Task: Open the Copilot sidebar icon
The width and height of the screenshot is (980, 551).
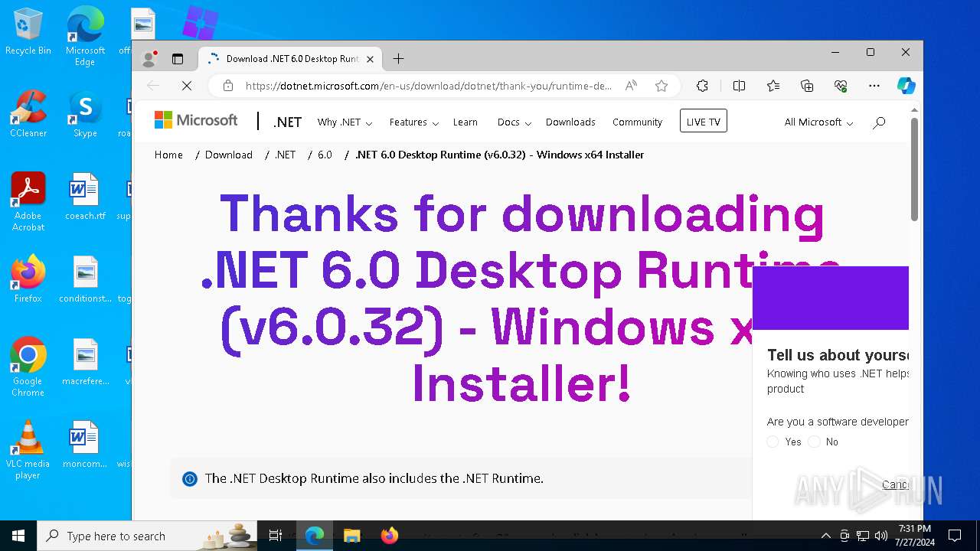Action: [906, 86]
